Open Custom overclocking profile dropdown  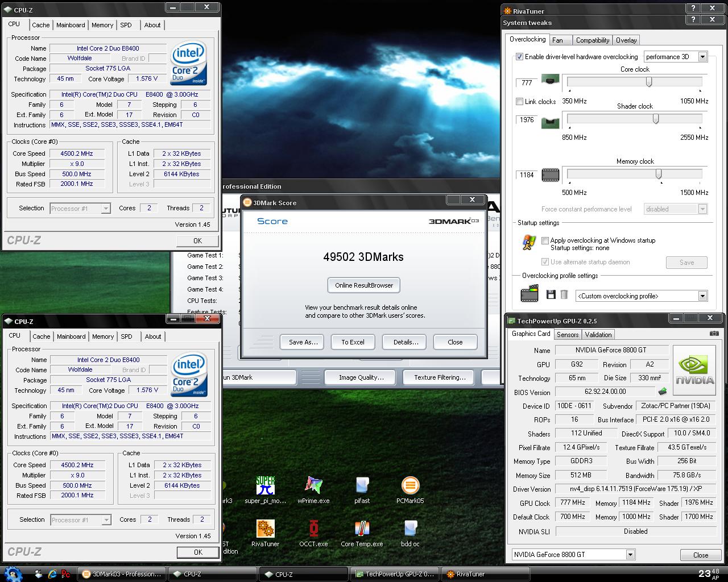point(702,296)
